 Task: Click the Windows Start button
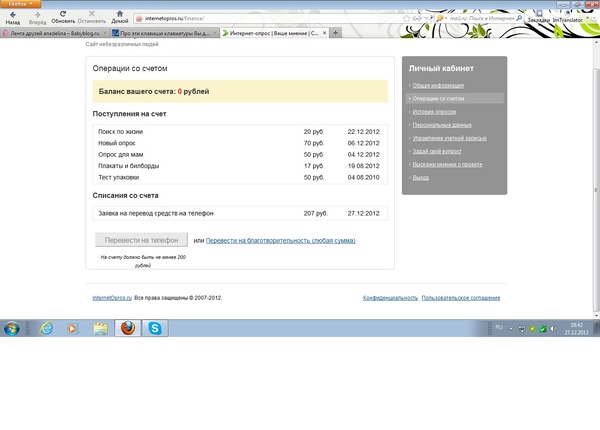pos(13,328)
